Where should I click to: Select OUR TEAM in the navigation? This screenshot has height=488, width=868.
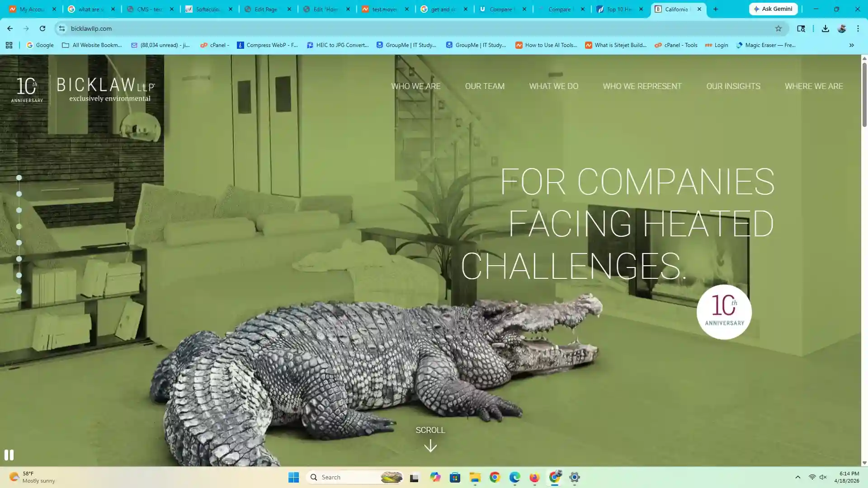(x=484, y=86)
